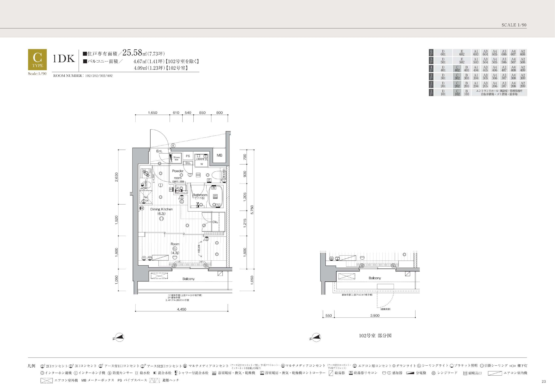Select room 102 in the floor table
Viewport: 555px width, 392px height.
coord(457,93)
